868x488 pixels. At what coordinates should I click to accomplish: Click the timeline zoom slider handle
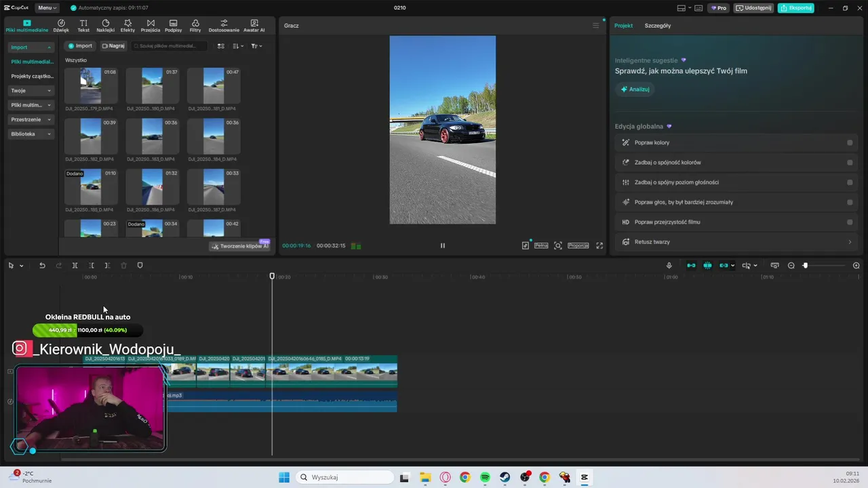click(805, 266)
